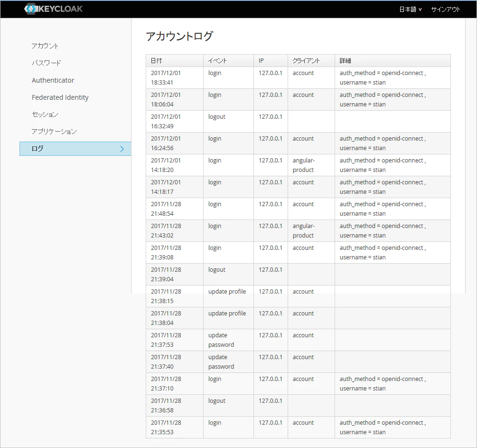This screenshot has height=448, width=477.
Task: Open the アカウント sidebar item
Action: coord(45,46)
